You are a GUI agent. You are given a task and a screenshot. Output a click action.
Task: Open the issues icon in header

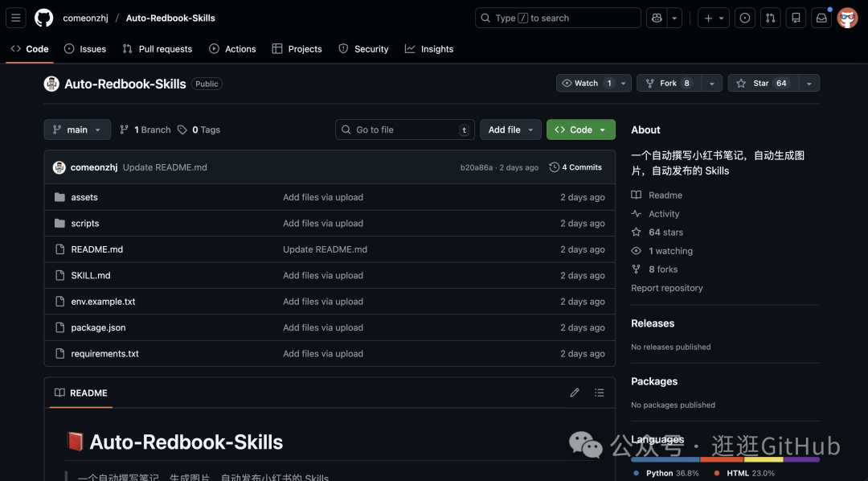click(745, 18)
